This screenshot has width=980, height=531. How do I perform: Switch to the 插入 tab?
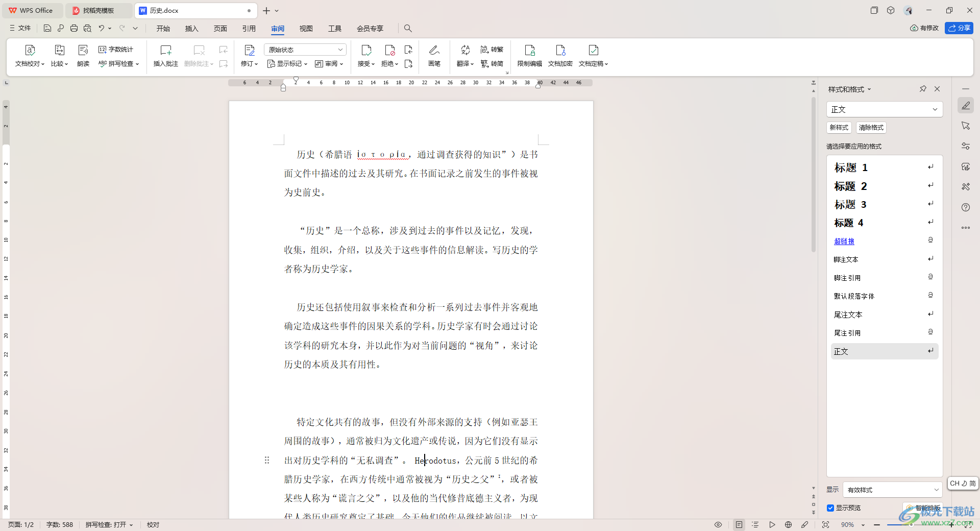coord(192,29)
